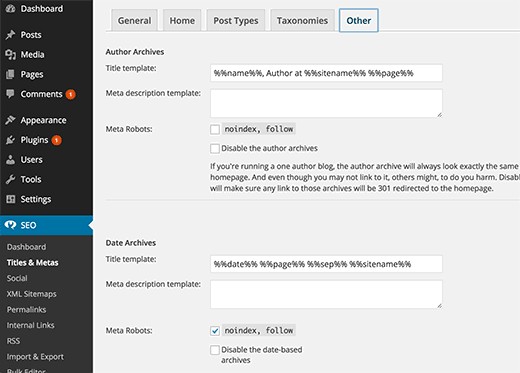
Task: Click the Appearance paintbrush icon
Action: coord(10,120)
